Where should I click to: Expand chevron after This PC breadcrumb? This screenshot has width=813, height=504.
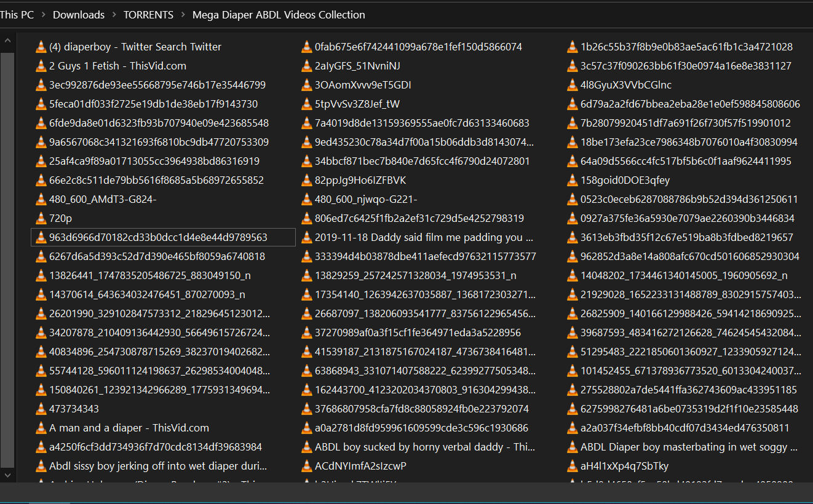click(44, 15)
